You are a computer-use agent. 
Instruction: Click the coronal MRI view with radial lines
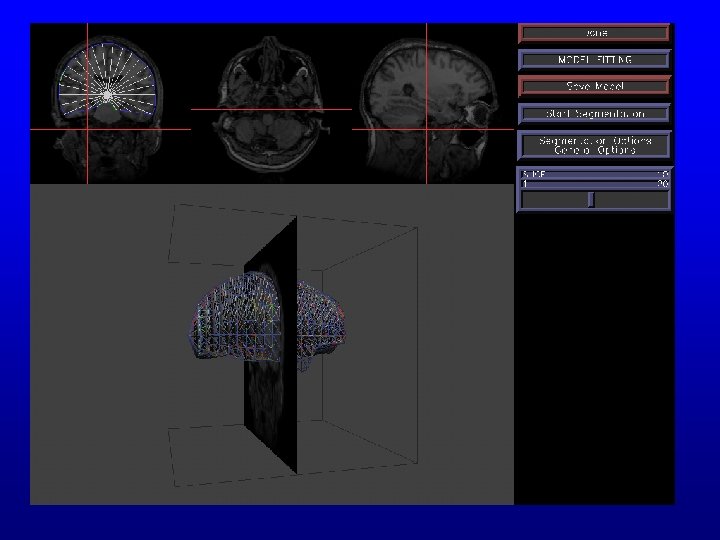pos(110,104)
